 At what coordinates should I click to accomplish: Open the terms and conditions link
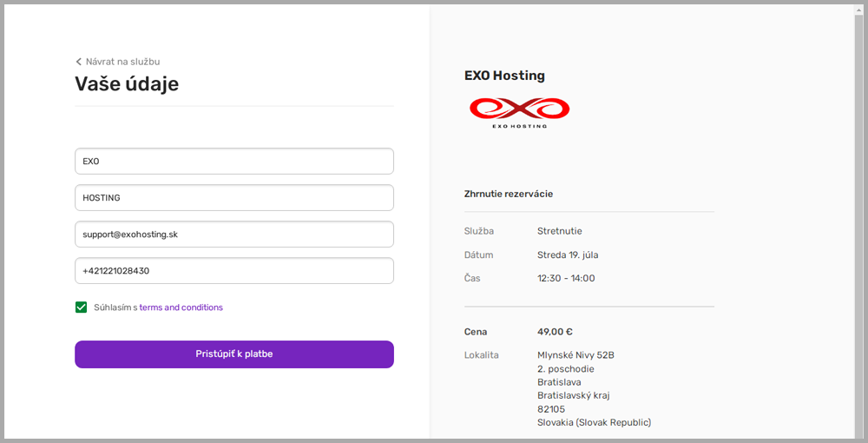point(181,307)
